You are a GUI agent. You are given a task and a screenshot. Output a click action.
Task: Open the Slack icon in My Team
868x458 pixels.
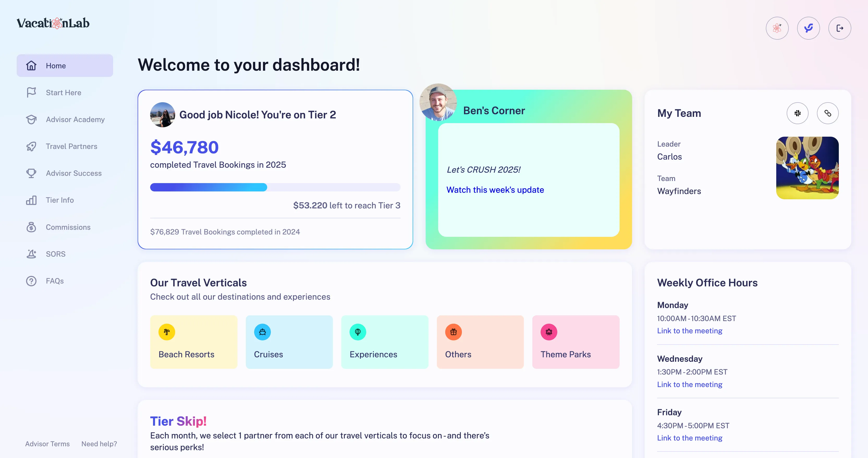click(x=797, y=113)
